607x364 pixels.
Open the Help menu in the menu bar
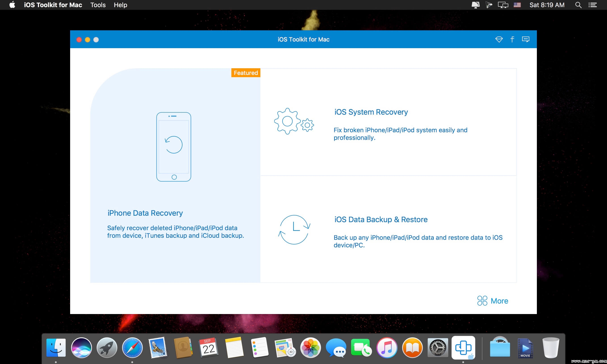pos(120,5)
